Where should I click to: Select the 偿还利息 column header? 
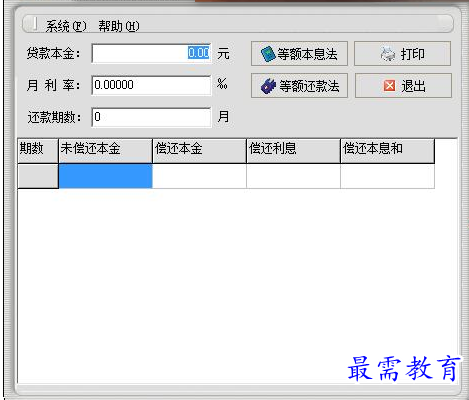click(293, 151)
